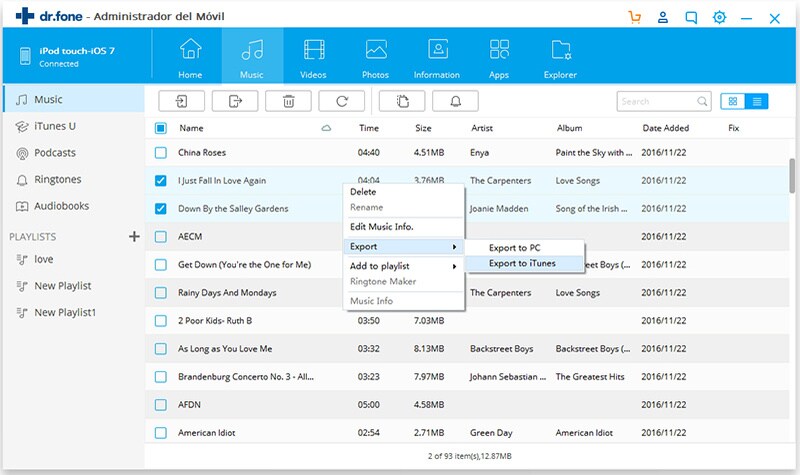800x475 pixels.
Task: Open the settings gear icon
Action: 719,17
